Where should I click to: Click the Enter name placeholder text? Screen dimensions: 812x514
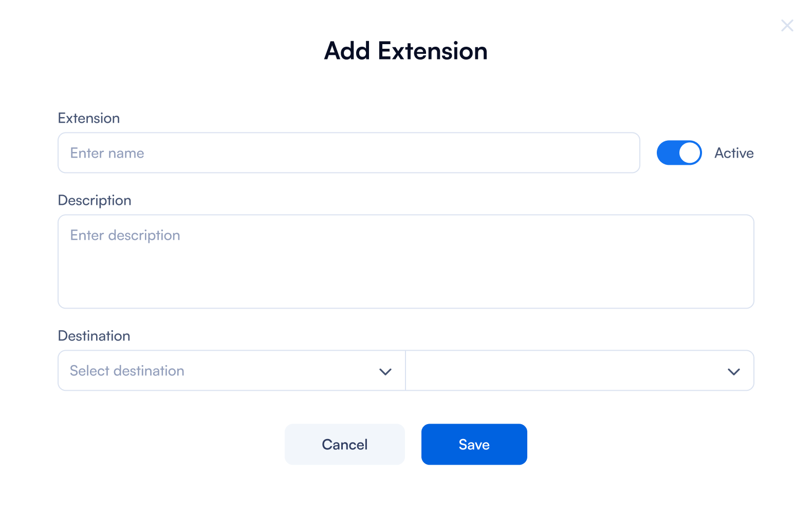[x=107, y=153]
